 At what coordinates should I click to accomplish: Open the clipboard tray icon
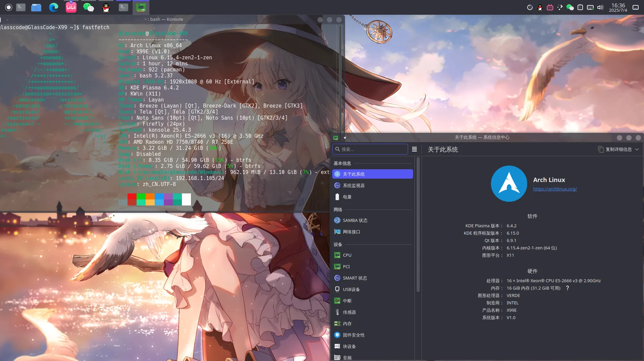pyautogui.click(x=580, y=7)
